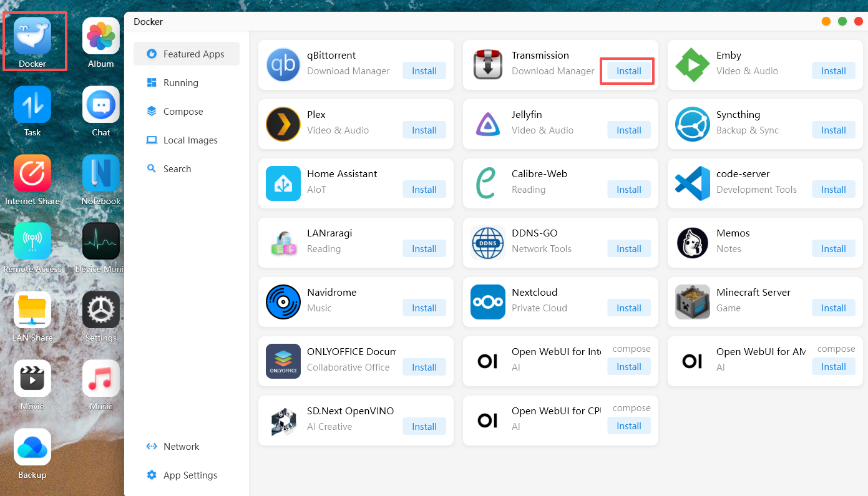Open the Chat app icon
The image size is (868, 496).
[x=101, y=105]
